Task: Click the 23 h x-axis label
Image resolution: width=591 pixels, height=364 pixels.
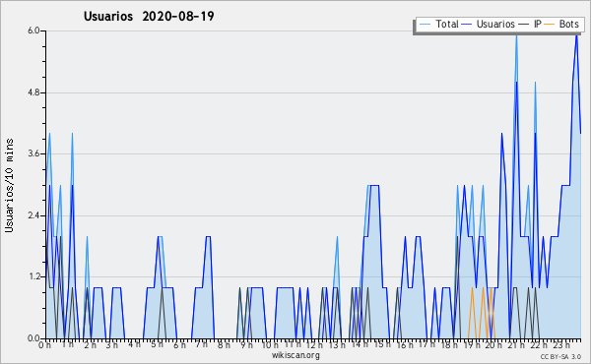Action: click(560, 344)
